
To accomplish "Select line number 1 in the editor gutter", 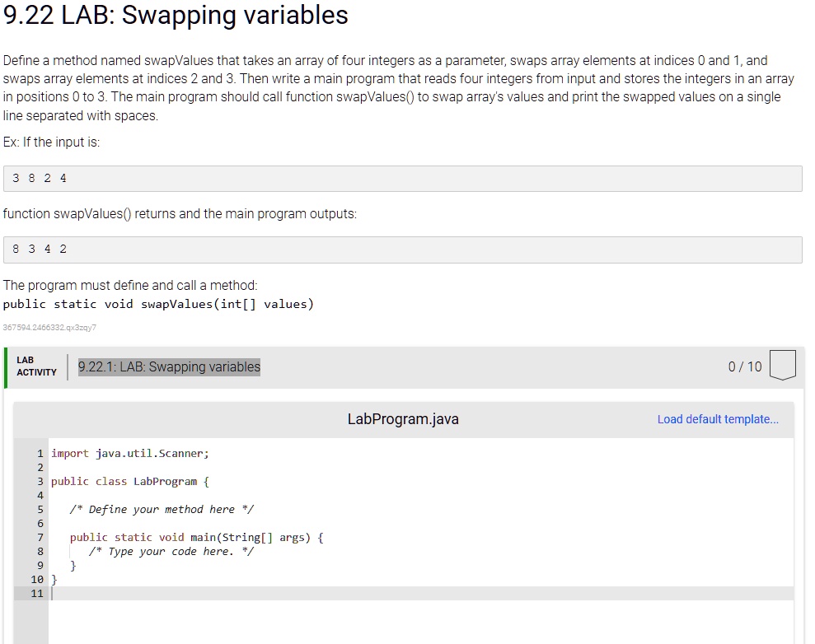I will tap(39, 453).
